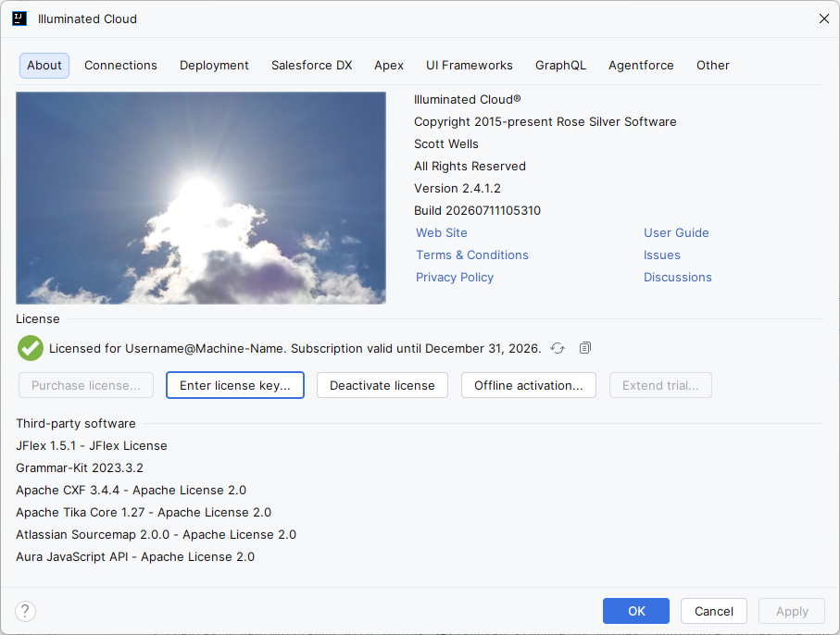
Task: Open the Deployment tab
Action: point(214,66)
